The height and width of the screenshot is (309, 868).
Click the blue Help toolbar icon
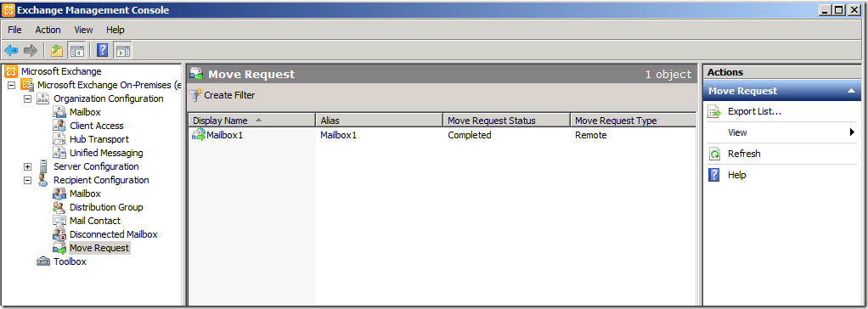pyautogui.click(x=103, y=51)
